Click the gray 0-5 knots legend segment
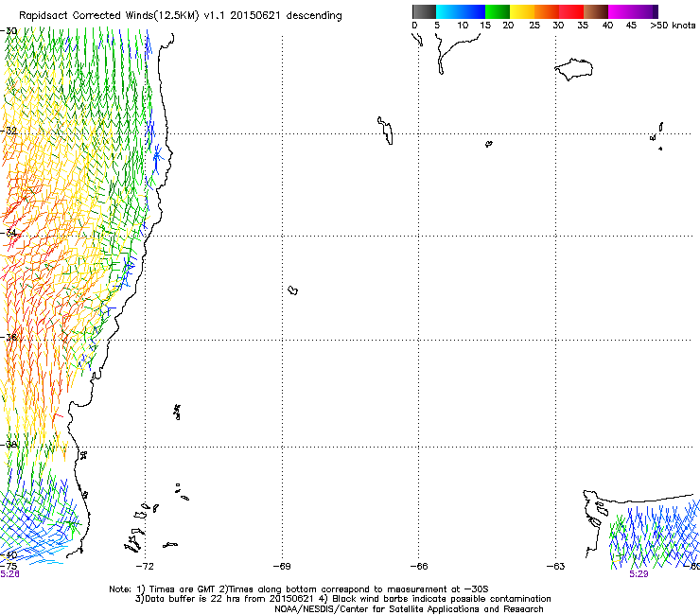The width and height of the screenshot is (700, 615). point(424,11)
